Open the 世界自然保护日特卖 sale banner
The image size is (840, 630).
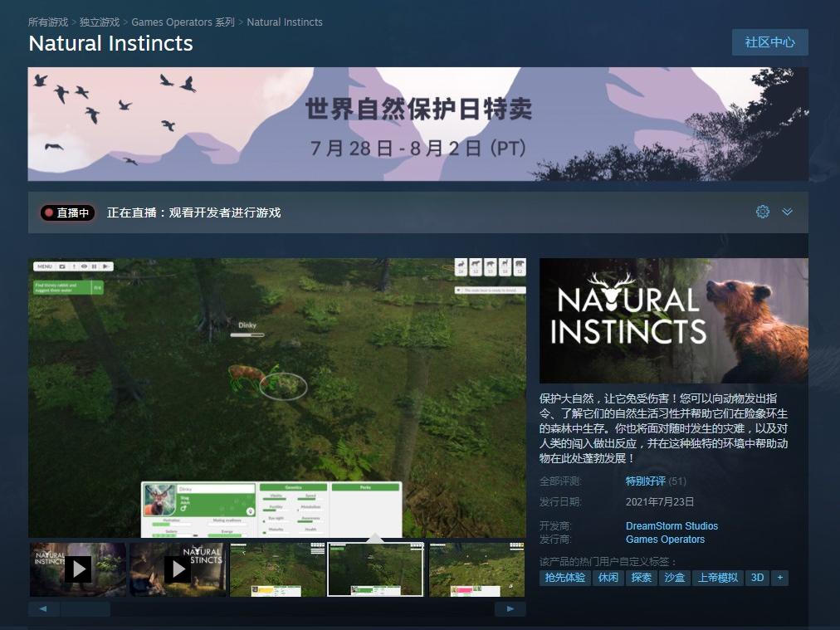[418, 124]
